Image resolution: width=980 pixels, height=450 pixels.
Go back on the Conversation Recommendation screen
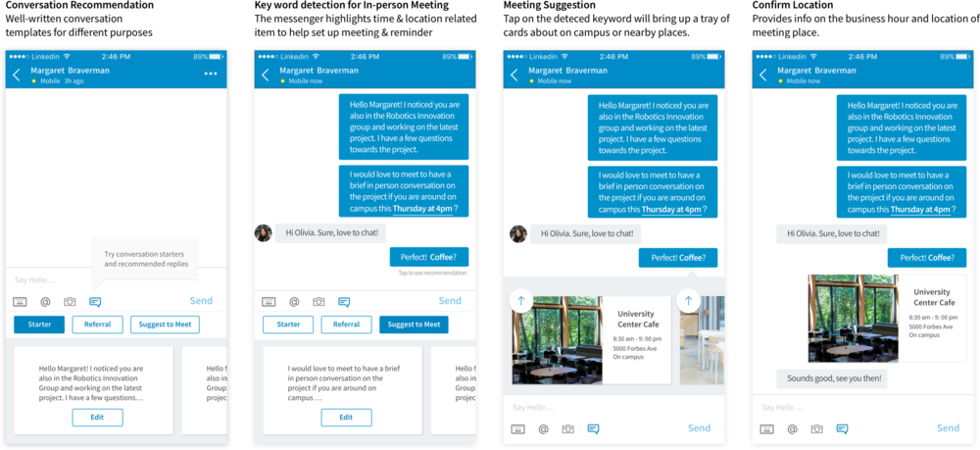coord(17,75)
